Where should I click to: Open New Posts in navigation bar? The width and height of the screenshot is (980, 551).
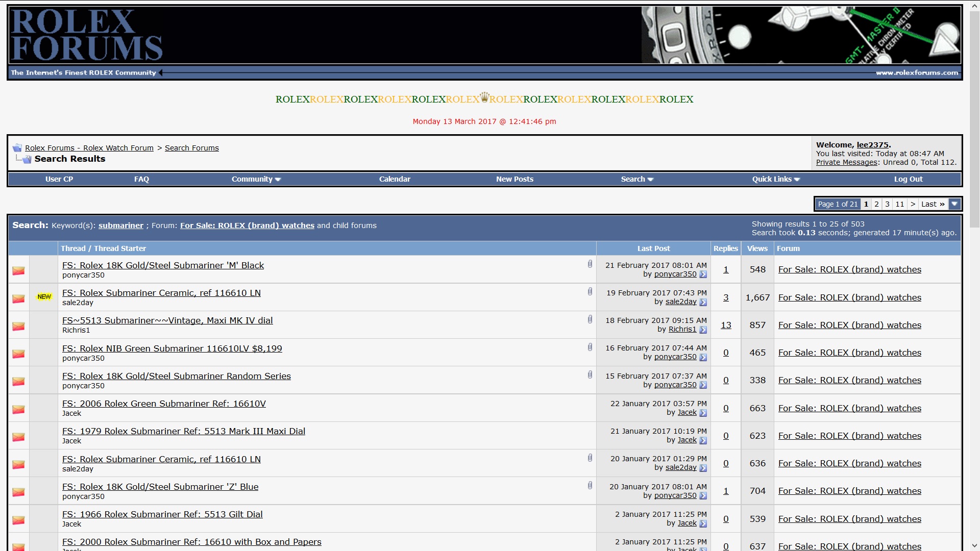point(514,179)
